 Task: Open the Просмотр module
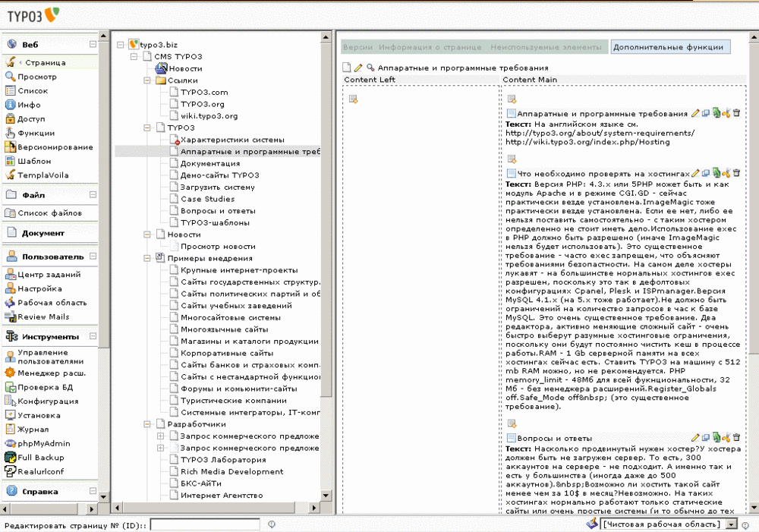coord(36,77)
